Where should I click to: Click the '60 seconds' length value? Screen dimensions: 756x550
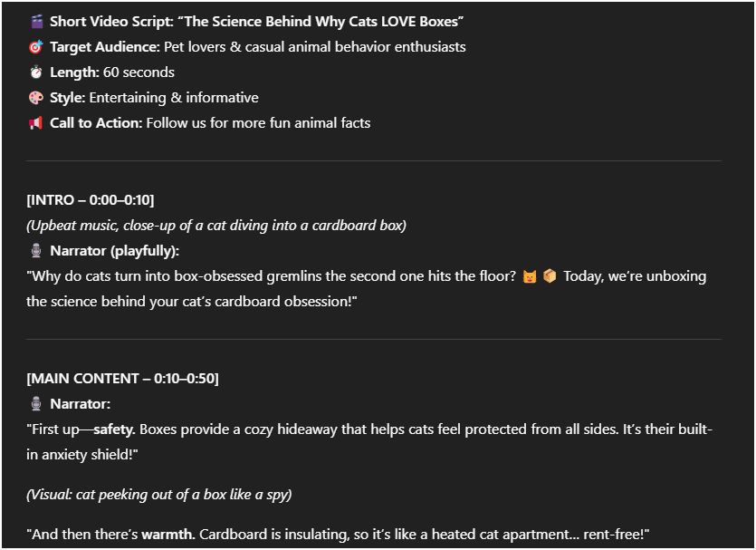[x=139, y=72]
